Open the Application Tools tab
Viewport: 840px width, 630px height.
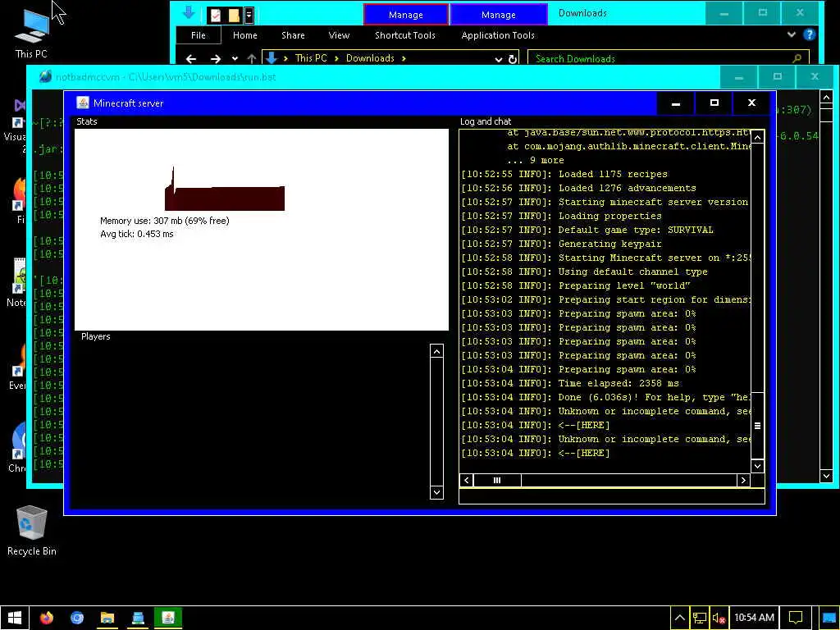pos(498,35)
